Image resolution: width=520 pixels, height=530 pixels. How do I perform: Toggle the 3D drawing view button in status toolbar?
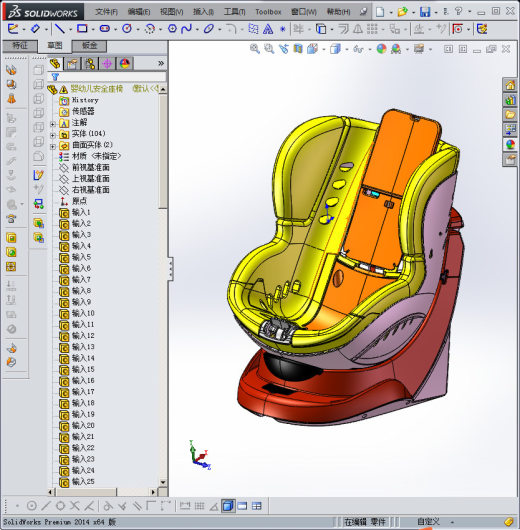[x=228, y=506]
